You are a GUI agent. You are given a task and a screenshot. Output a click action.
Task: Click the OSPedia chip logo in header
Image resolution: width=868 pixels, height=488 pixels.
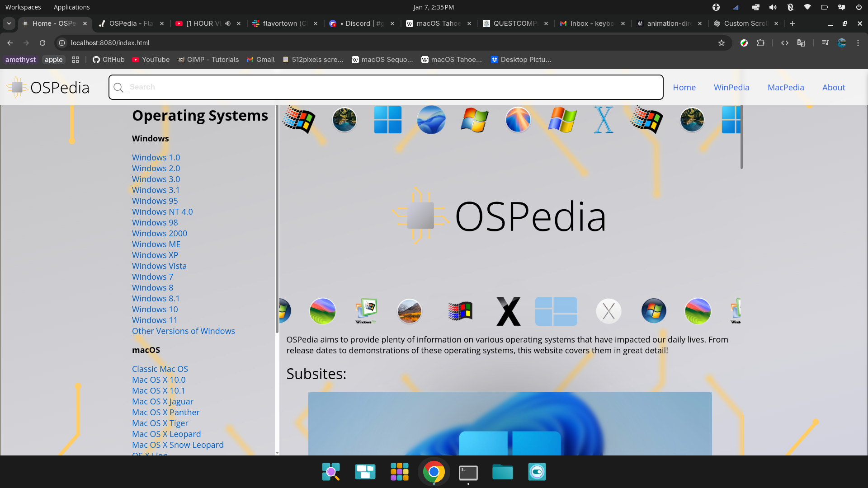[x=17, y=87]
